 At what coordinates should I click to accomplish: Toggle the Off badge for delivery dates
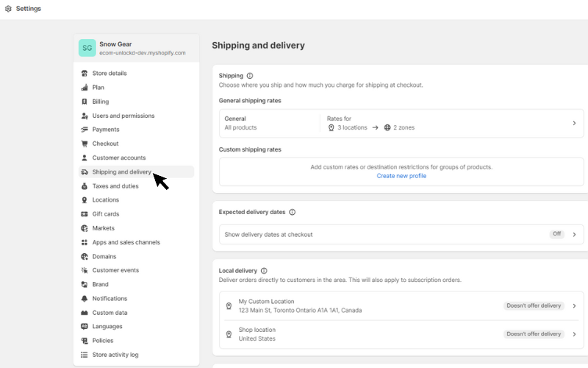(x=557, y=234)
